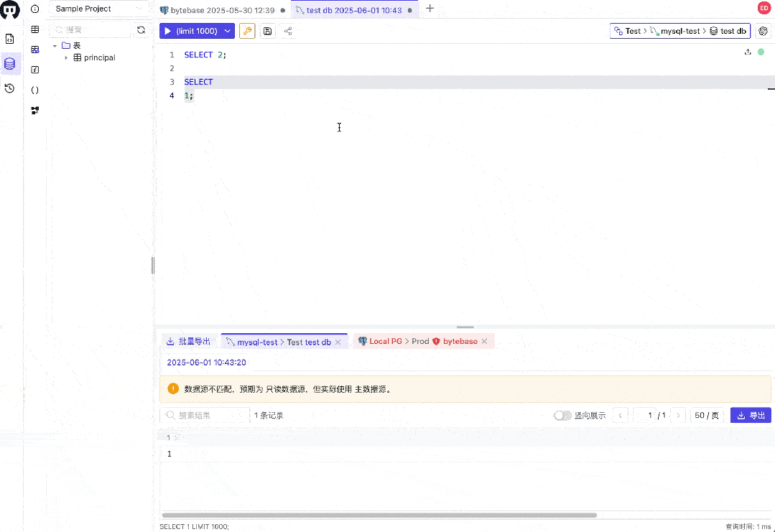Collapse the 表 folder

[x=55, y=45]
